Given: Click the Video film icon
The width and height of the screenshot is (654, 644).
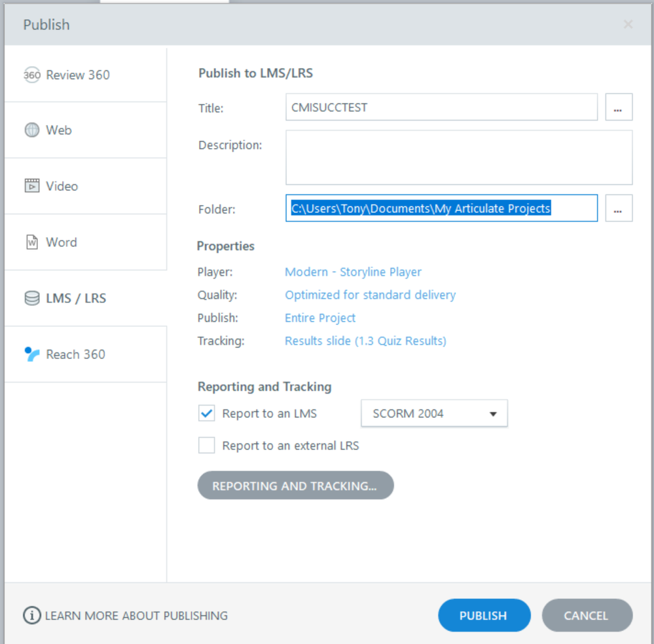Looking at the screenshot, I should pyautogui.click(x=32, y=186).
